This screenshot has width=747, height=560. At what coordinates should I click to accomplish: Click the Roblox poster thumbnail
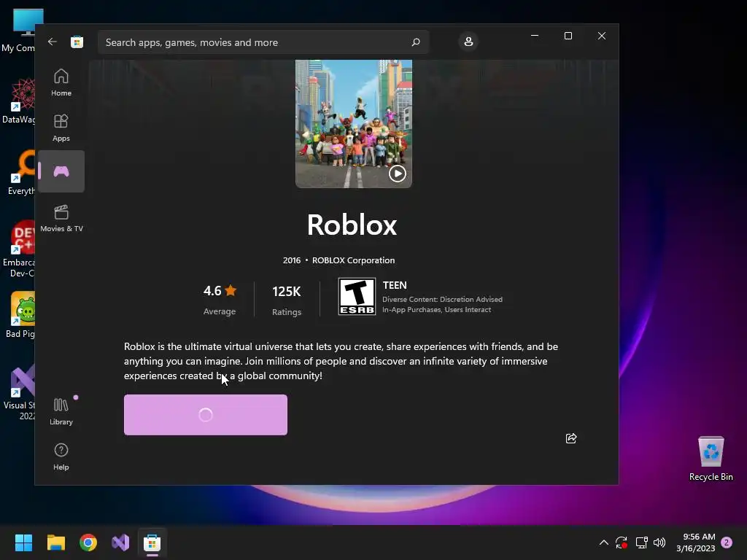point(354,123)
